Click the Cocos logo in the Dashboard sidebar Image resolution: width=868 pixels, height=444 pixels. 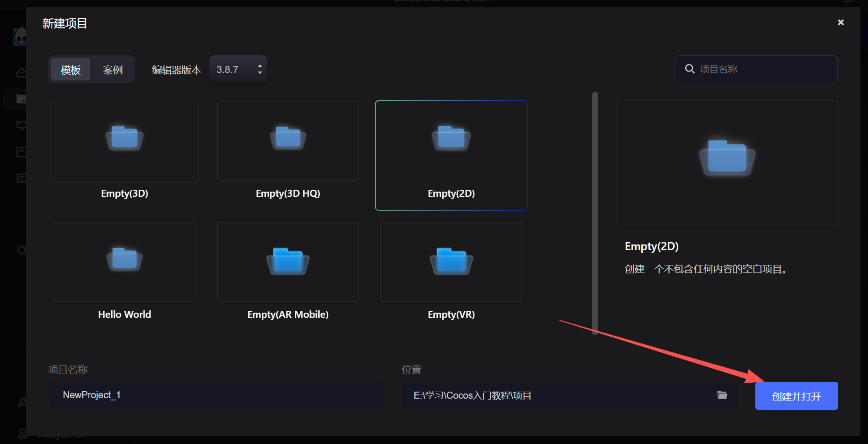coord(20,36)
